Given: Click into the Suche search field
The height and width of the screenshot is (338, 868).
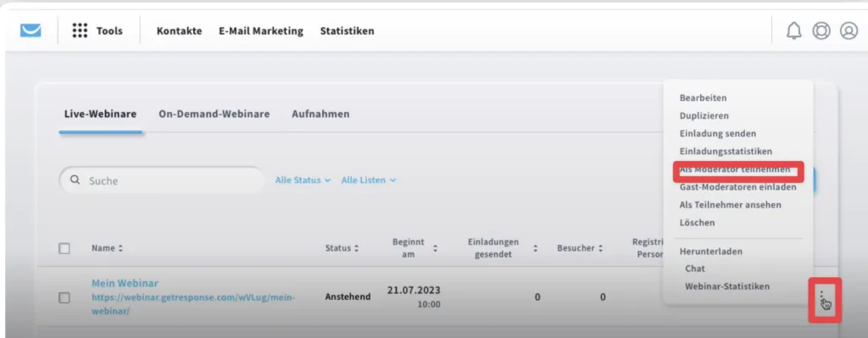Looking at the screenshot, I should point(162,180).
